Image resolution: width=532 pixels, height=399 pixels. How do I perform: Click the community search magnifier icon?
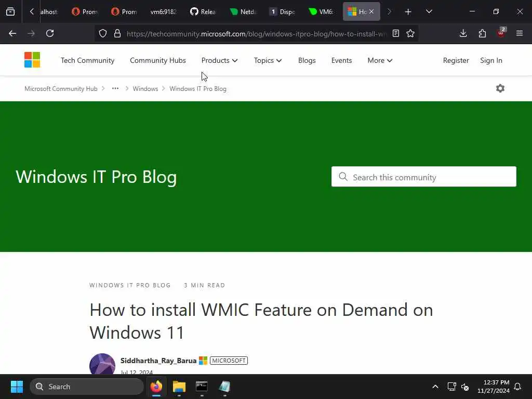tap(343, 177)
